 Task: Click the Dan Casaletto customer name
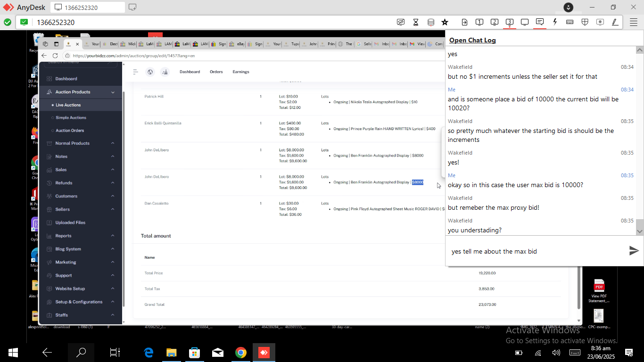tap(157, 204)
